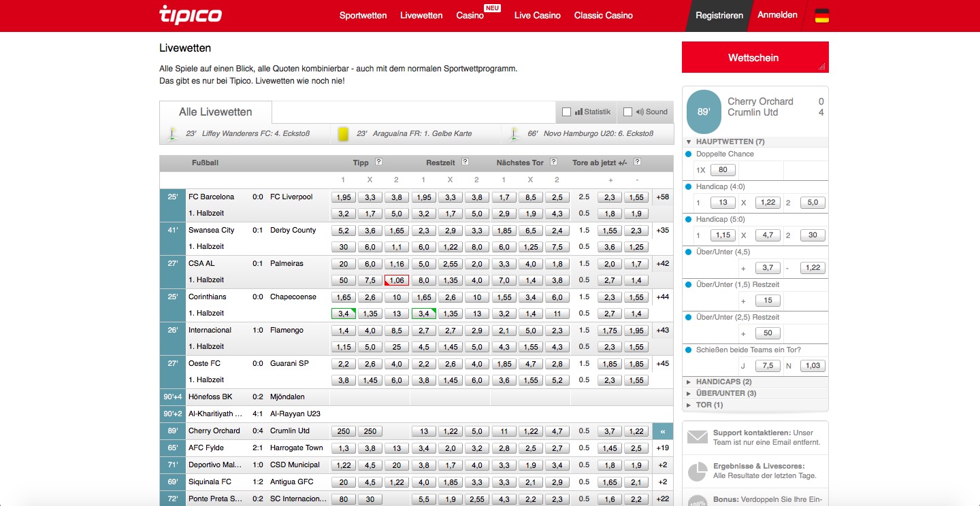Screen dimensions: 980x506
Task: Click the envelope icon for Support kontaktieren
Action: coord(698,437)
